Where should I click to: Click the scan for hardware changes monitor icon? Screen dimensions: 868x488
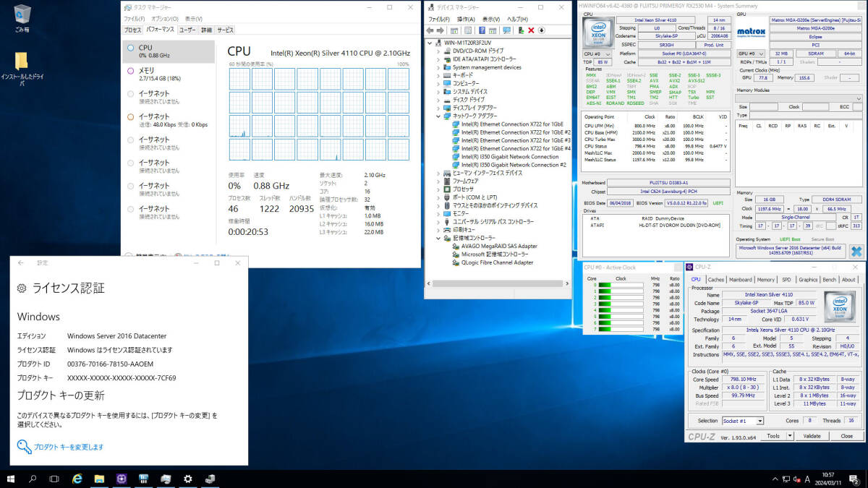507,30
